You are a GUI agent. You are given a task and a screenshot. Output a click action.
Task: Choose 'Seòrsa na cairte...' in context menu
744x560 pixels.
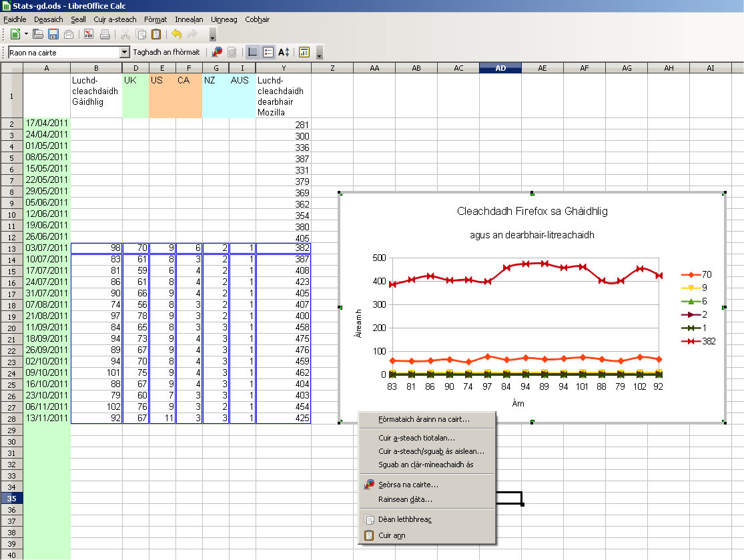coord(408,485)
